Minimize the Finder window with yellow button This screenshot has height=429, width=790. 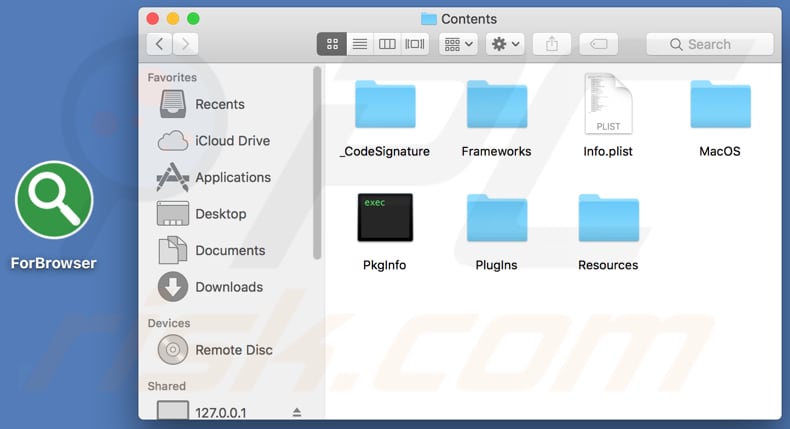coord(173,19)
